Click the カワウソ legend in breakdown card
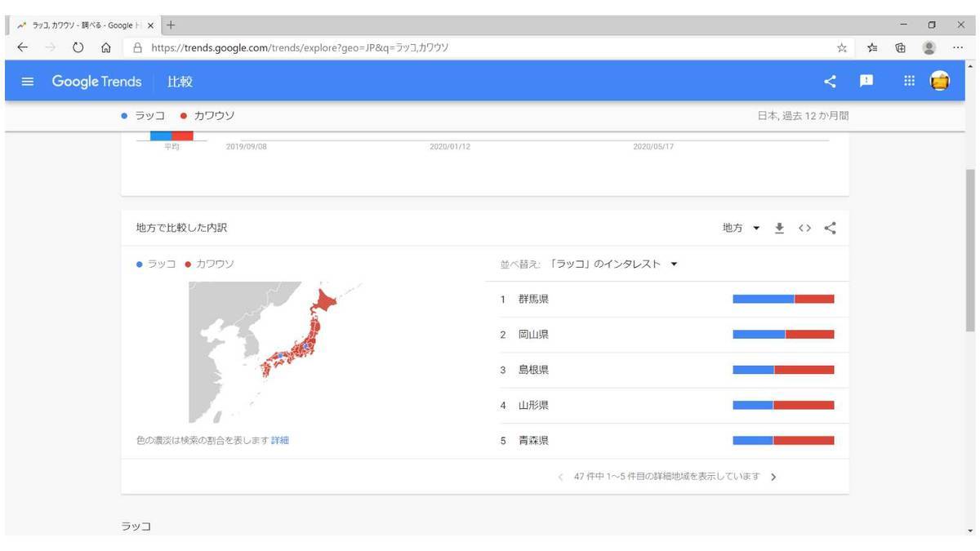Screen dimensions: 980x551 pyautogui.click(x=209, y=264)
